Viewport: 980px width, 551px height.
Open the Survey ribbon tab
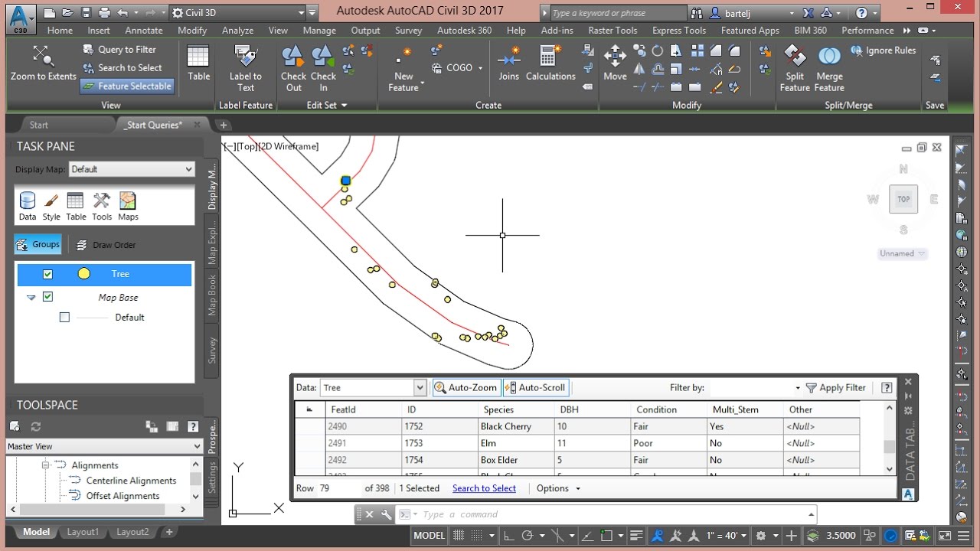coord(408,31)
